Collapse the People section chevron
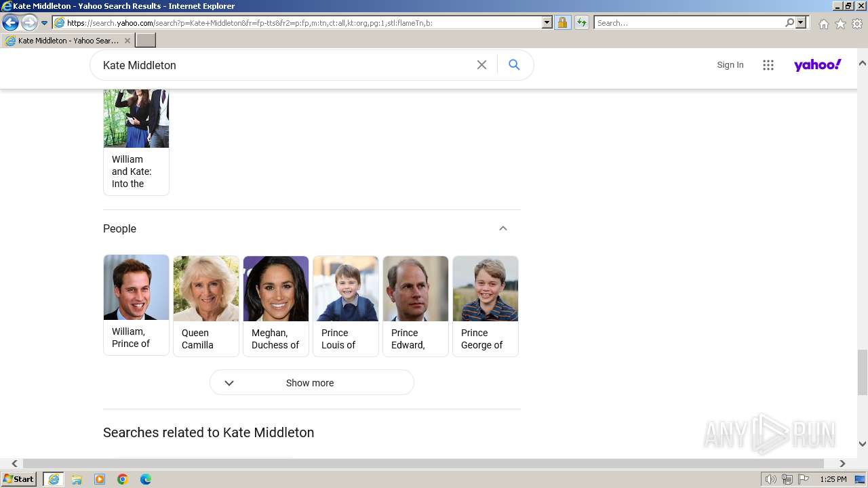This screenshot has width=868, height=488. click(x=503, y=228)
